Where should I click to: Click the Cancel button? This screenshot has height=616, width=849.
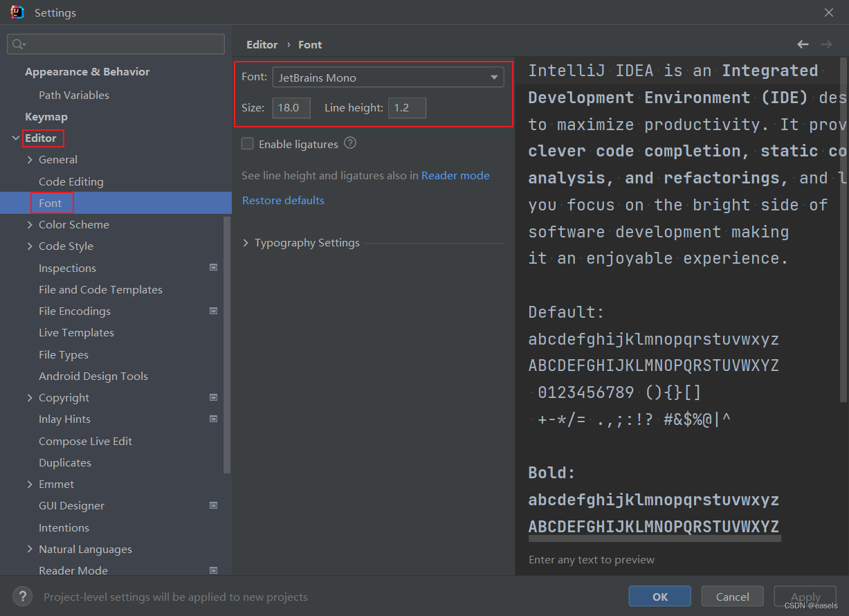pos(732,597)
